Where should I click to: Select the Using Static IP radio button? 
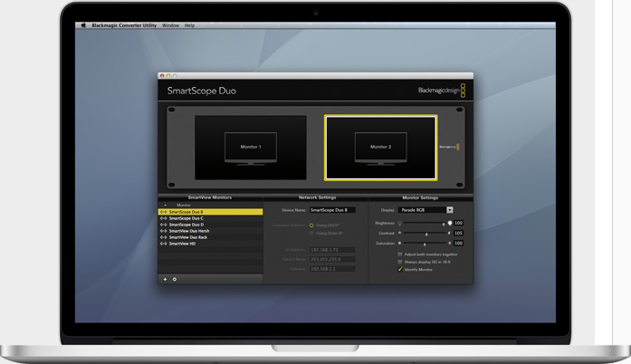(x=311, y=233)
